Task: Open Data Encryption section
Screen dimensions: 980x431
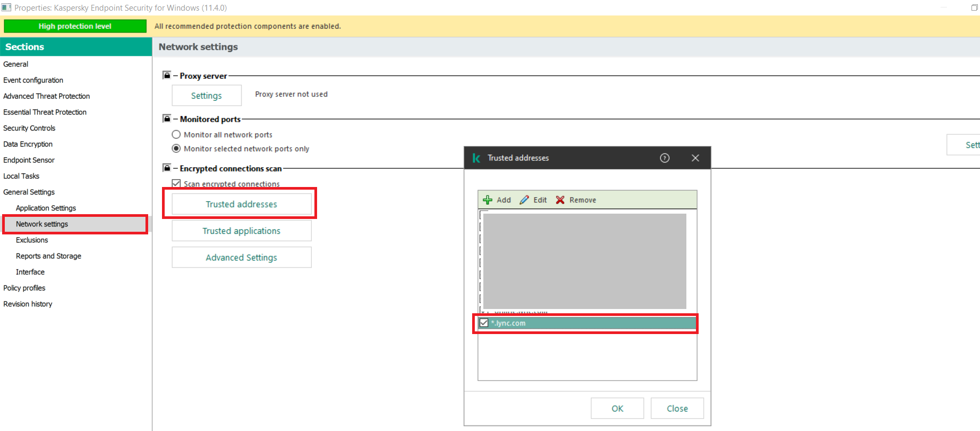Action: pyautogui.click(x=28, y=144)
